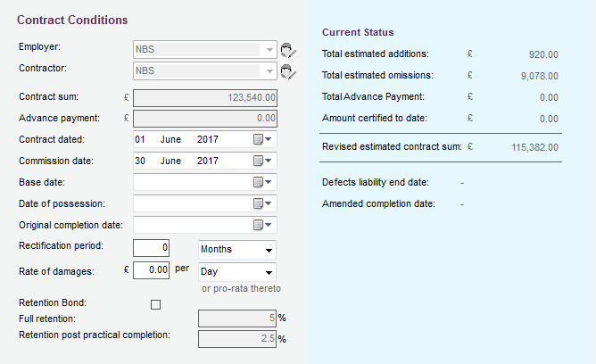Click the Contract Conditions heading
This screenshot has height=364, width=596.
pos(72,20)
